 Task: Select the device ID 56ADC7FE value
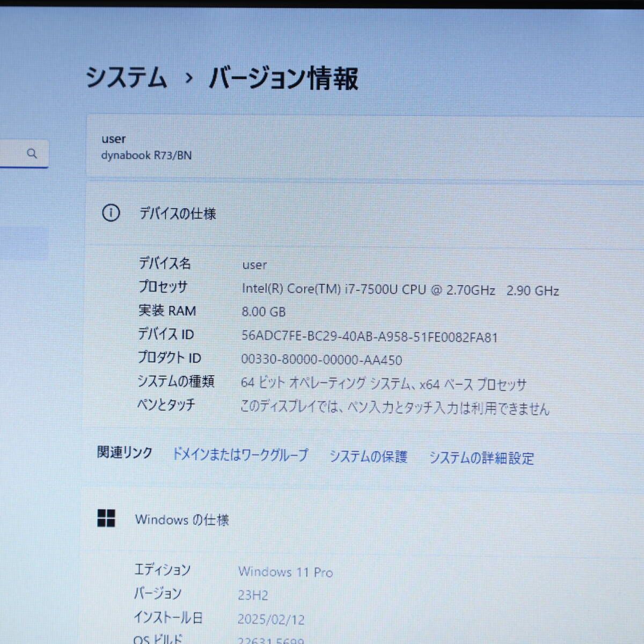click(370, 336)
